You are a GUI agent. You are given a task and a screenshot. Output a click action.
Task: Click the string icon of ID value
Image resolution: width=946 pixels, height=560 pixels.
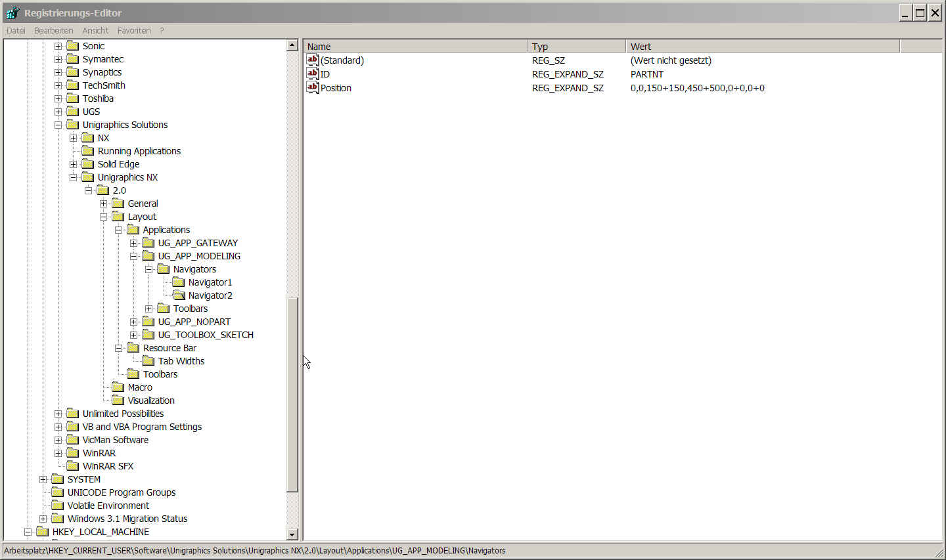coord(313,74)
